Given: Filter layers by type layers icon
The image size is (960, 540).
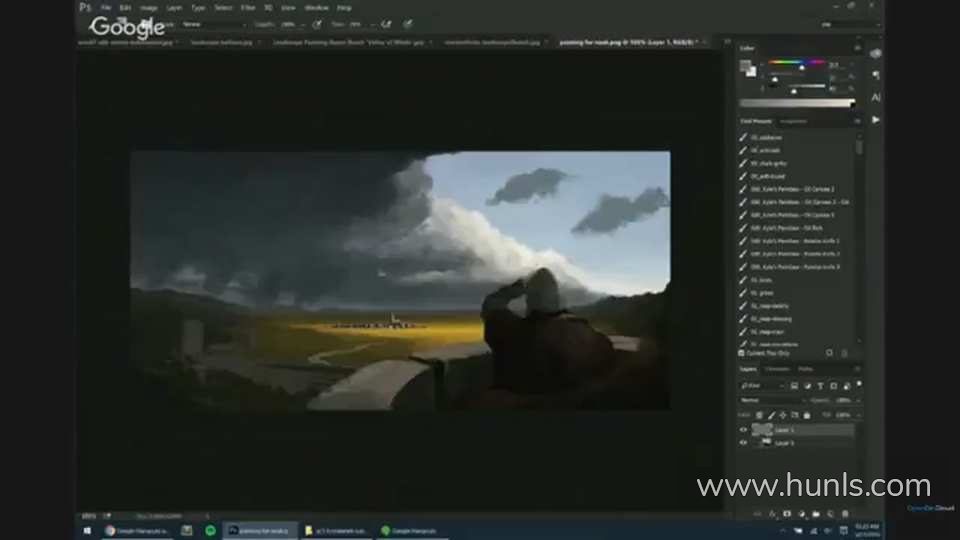Looking at the screenshot, I should click(x=820, y=386).
